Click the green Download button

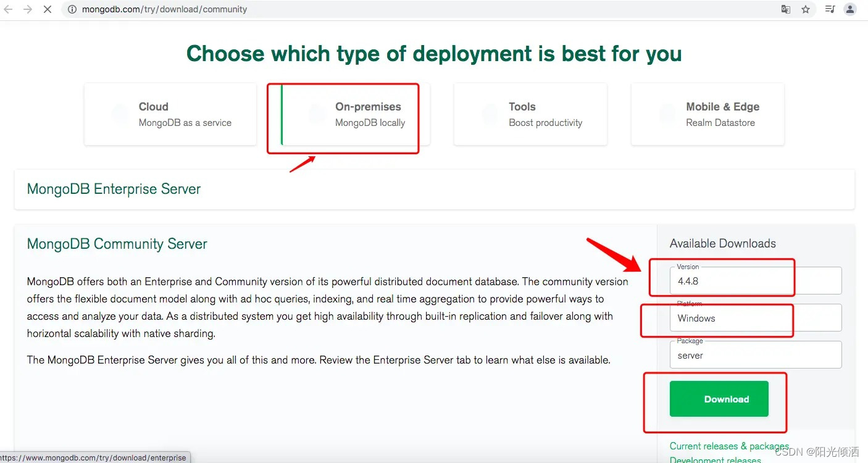coord(719,399)
